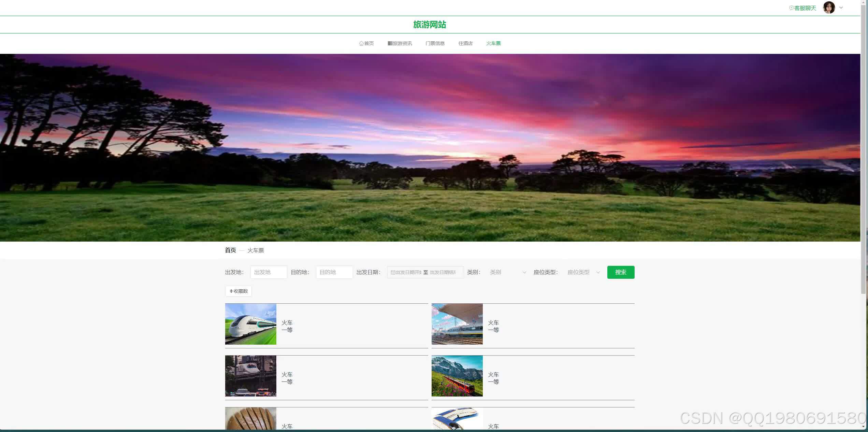This screenshot has height=432, width=868.
Task: Go to 首页 home nav item
Action: point(366,43)
